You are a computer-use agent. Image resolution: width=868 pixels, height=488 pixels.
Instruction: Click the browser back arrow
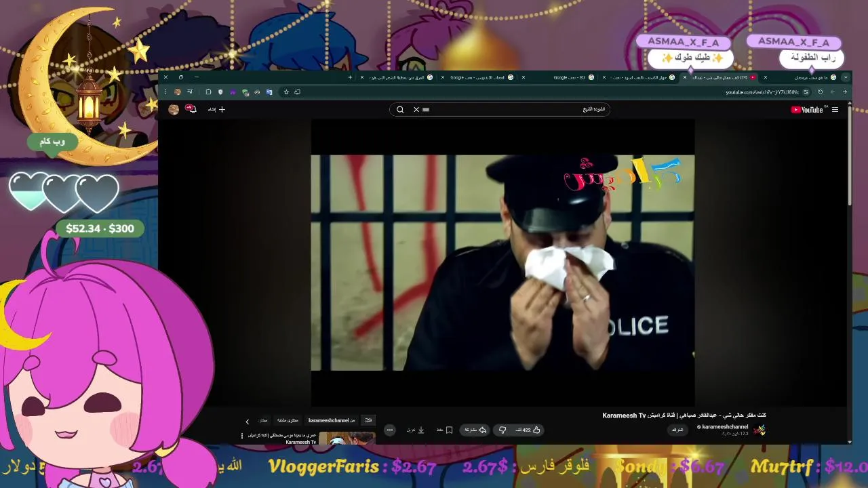click(844, 92)
